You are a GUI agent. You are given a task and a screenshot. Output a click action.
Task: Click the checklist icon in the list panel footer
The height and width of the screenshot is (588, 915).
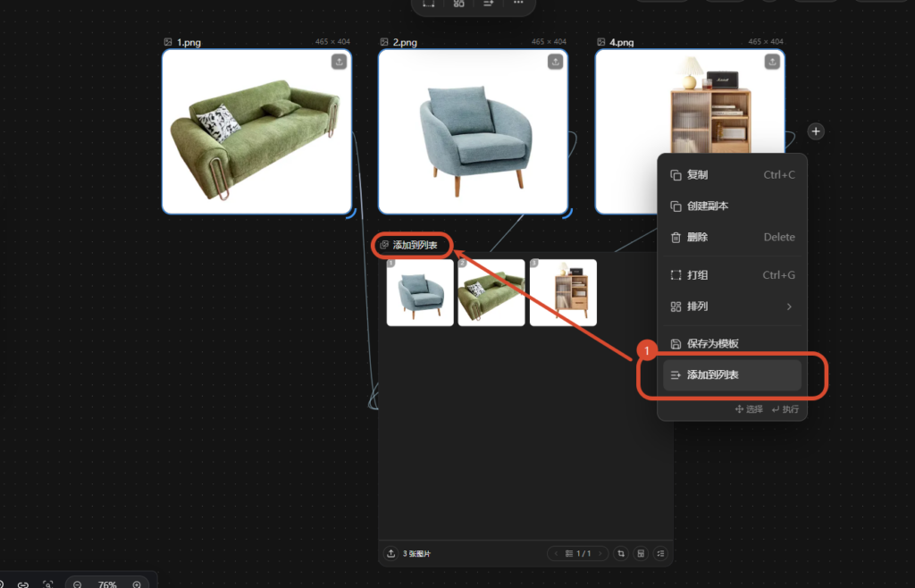click(660, 553)
